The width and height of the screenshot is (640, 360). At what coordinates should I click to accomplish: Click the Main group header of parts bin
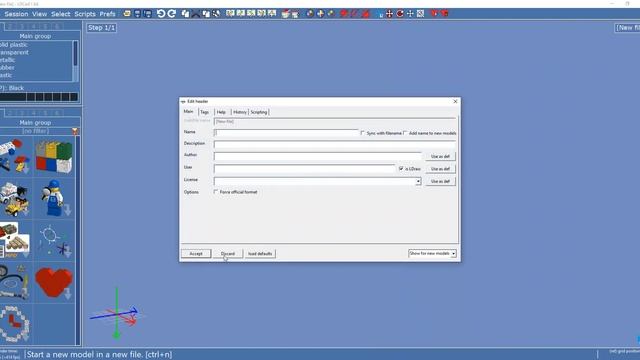pos(35,122)
